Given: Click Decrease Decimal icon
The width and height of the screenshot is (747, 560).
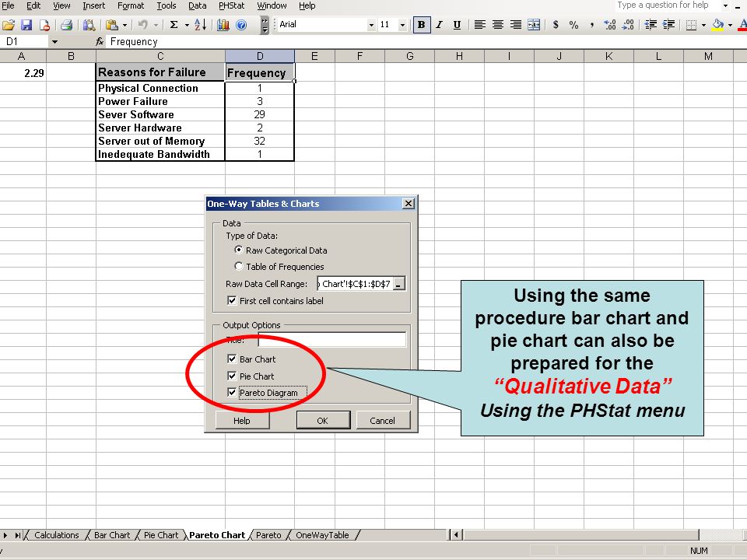Looking at the screenshot, I should [x=628, y=25].
